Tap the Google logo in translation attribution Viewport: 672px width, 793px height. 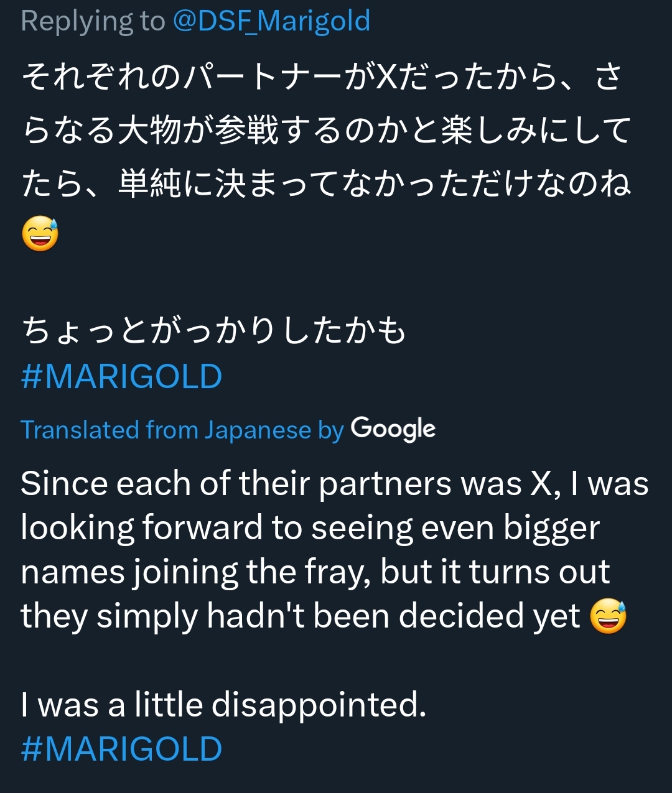click(393, 429)
